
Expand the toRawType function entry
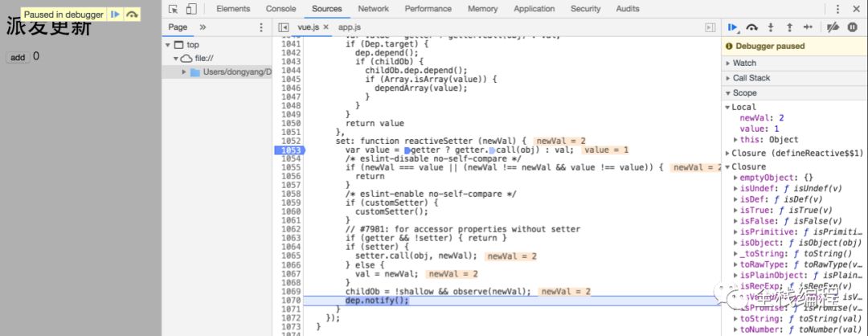735,264
